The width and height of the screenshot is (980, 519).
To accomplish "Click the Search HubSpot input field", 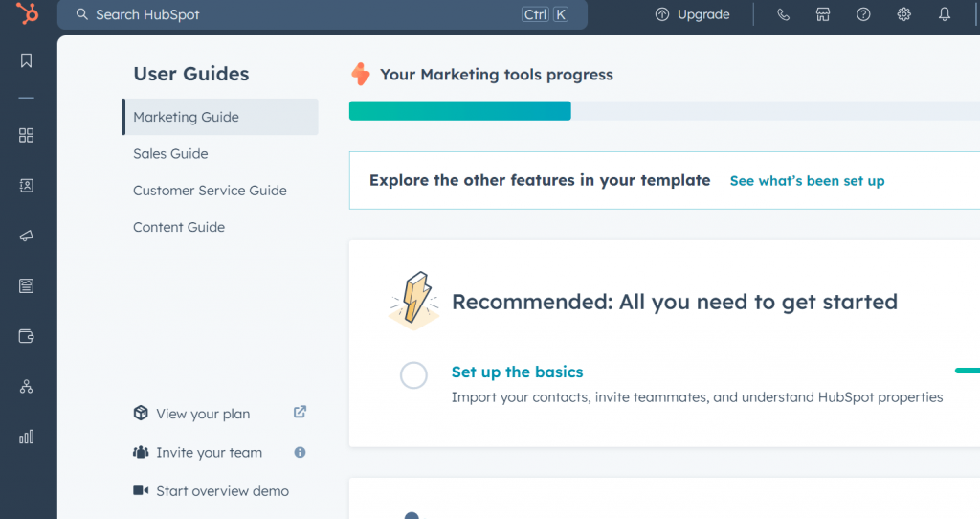I will (322, 14).
